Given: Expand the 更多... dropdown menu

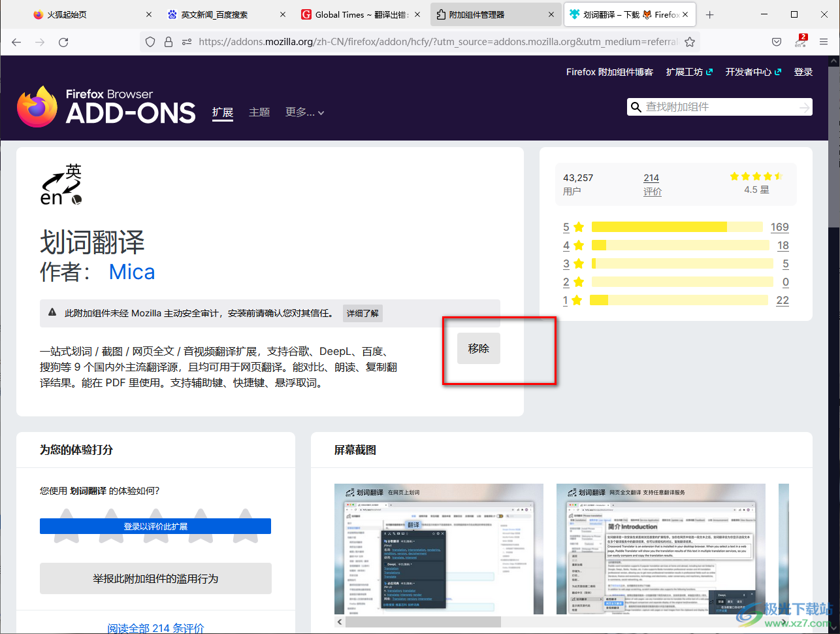Looking at the screenshot, I should pyautogui.click(x=304, y=112).
